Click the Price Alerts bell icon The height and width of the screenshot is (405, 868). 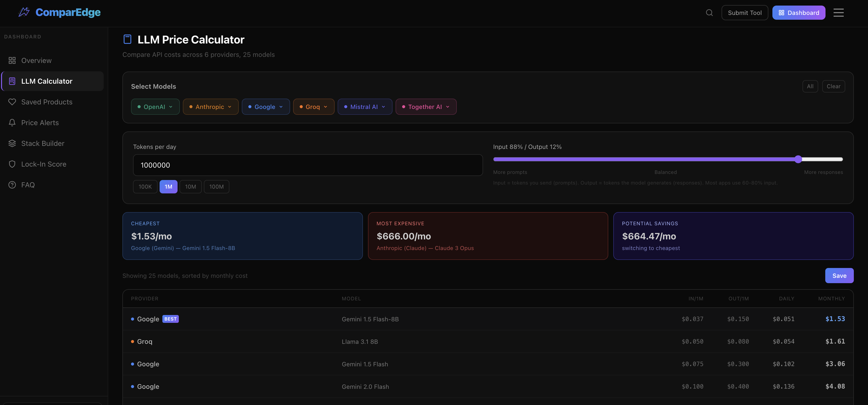click(12, 122)
